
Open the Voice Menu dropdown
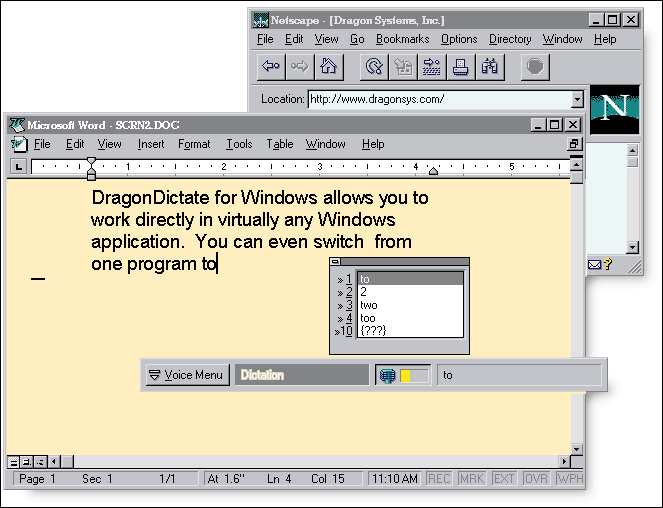click(x=186, y=375)
